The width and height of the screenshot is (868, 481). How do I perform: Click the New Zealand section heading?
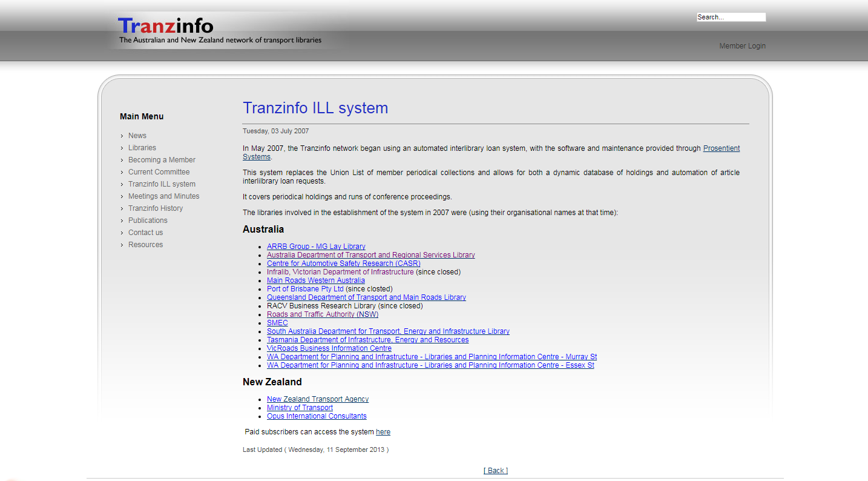[x=272, y=382]
